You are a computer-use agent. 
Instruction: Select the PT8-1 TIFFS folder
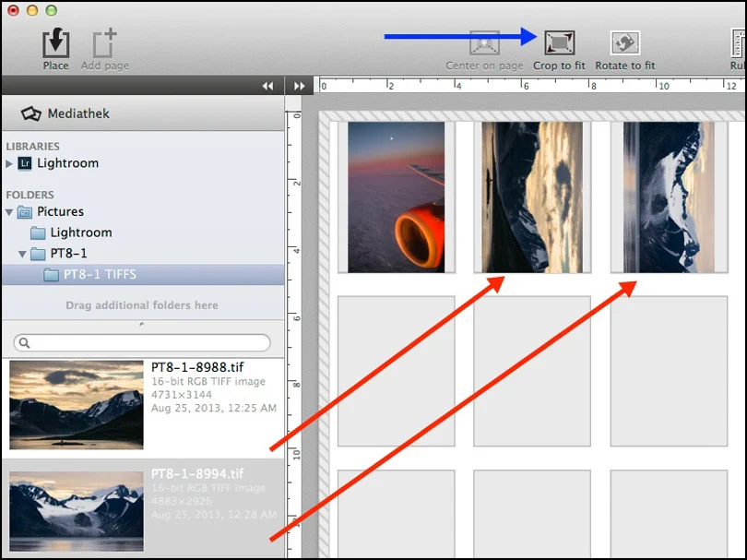pos(143,275)
